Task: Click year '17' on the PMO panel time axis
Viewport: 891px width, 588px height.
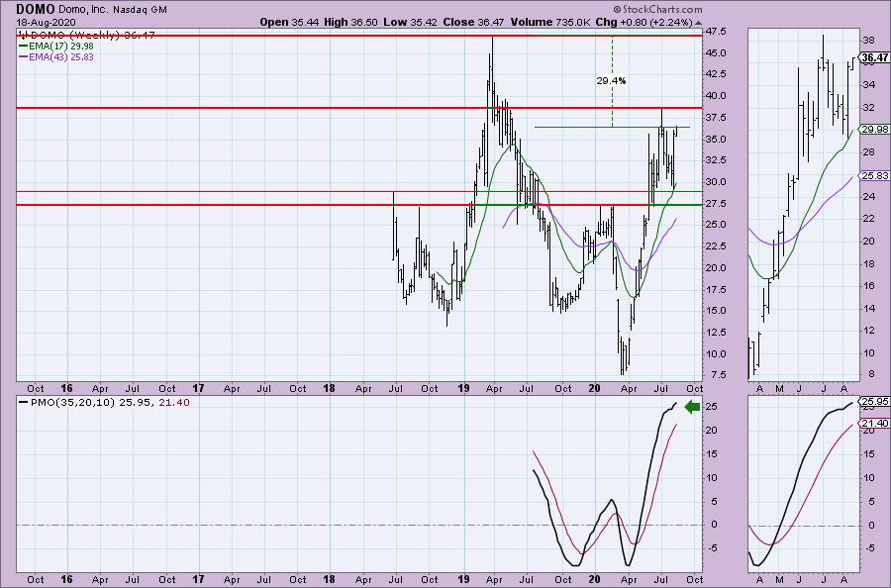Action: pyautogui.click(x=198, y=579)
